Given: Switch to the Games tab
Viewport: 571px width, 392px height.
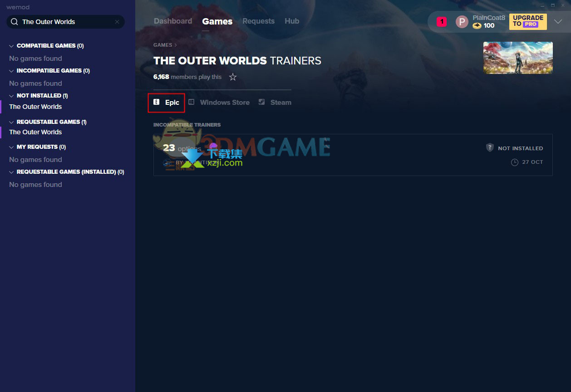Looking at the screenshot, I should tap(217, 21).
